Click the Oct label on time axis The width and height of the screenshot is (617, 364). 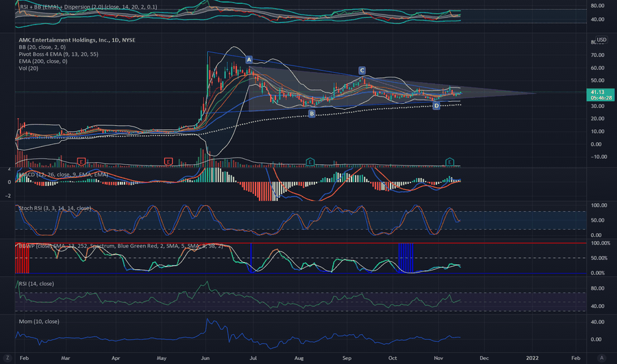pos(393,358)
